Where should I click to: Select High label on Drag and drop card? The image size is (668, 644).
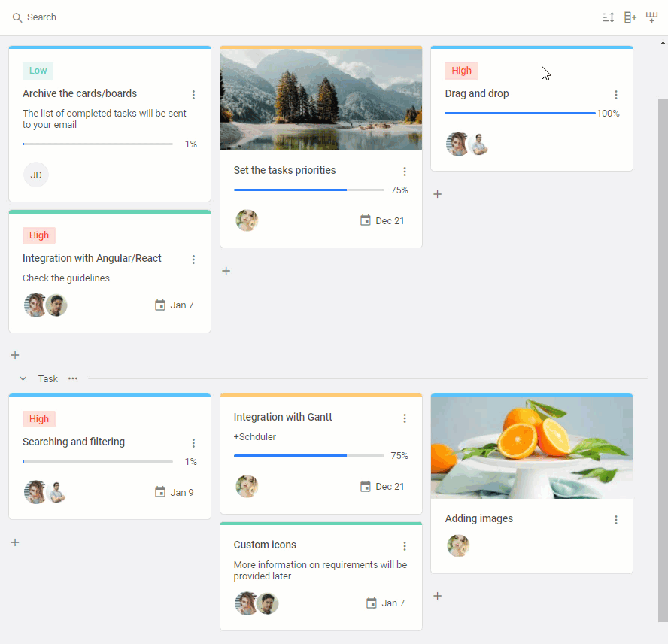click(461, 71)
